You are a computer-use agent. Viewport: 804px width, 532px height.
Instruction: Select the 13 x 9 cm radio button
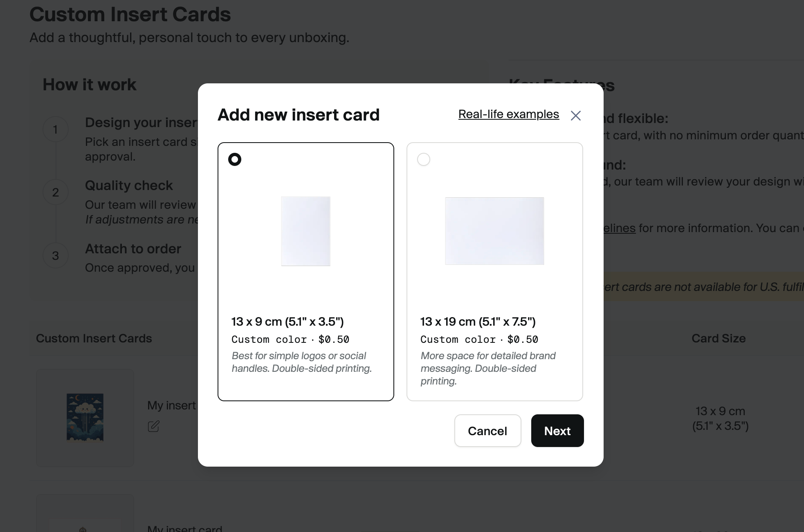235,159
